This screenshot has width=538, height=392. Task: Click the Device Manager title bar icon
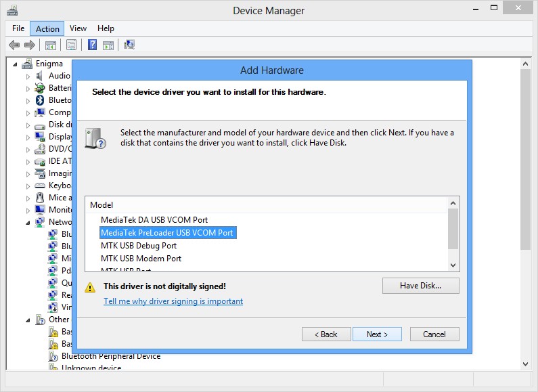[12, 10]
